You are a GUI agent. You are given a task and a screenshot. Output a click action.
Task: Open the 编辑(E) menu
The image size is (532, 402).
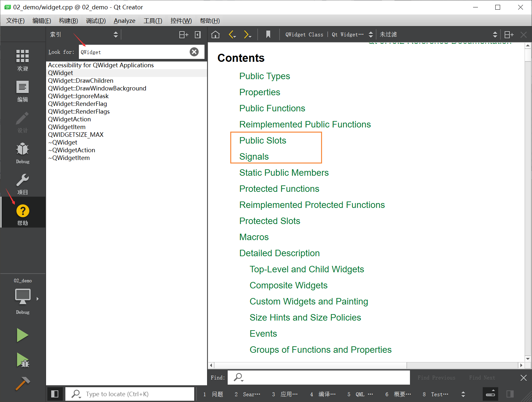(42, 21)
